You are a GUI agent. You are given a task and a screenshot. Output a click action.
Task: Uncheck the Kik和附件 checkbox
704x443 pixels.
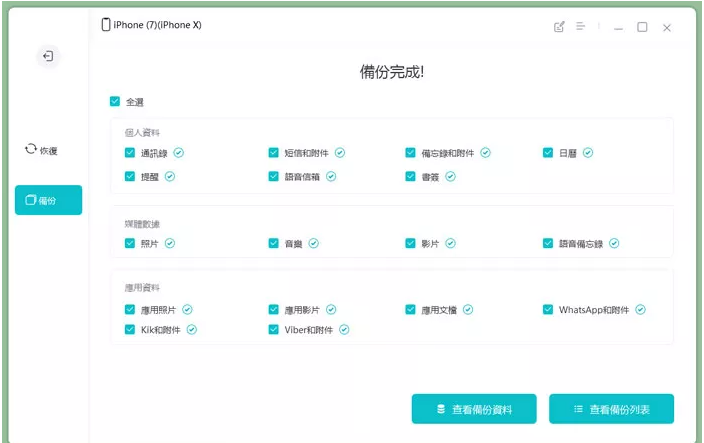[130, 330]
